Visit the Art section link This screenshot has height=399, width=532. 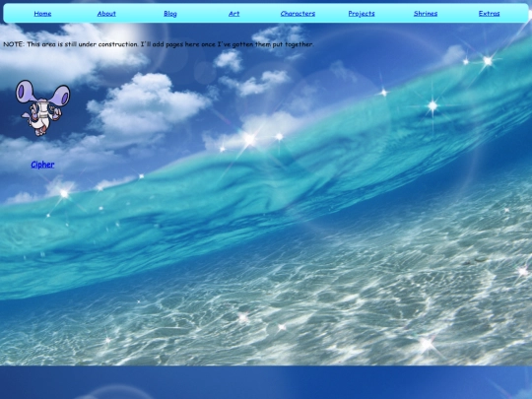tap(233, 14)
